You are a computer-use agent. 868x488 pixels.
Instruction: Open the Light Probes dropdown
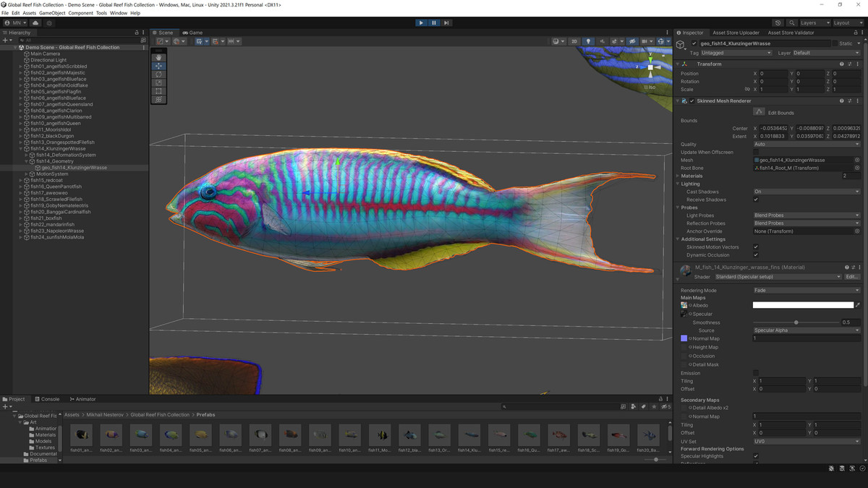point(806,215)
